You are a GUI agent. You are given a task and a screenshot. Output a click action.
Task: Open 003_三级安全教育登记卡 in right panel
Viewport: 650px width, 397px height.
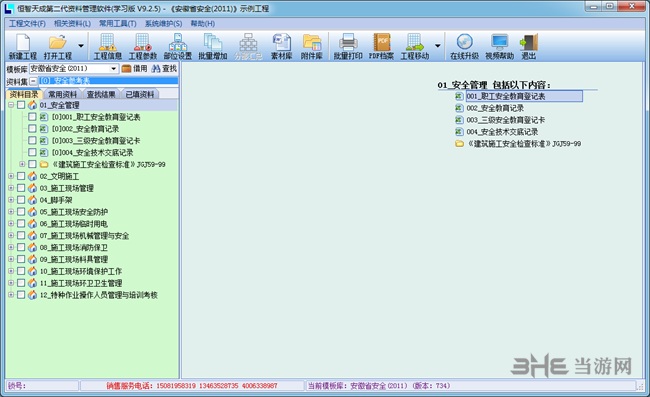506,120
